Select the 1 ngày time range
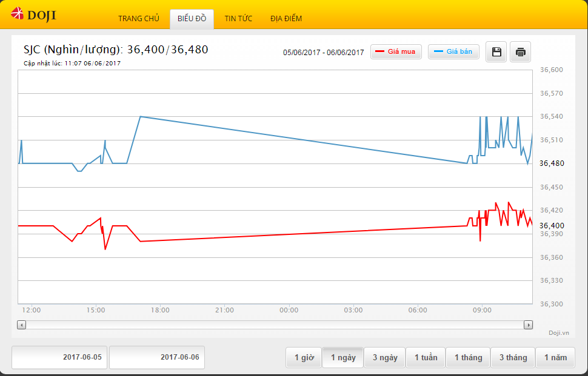 pyautogui.click(x=342, y=358)
